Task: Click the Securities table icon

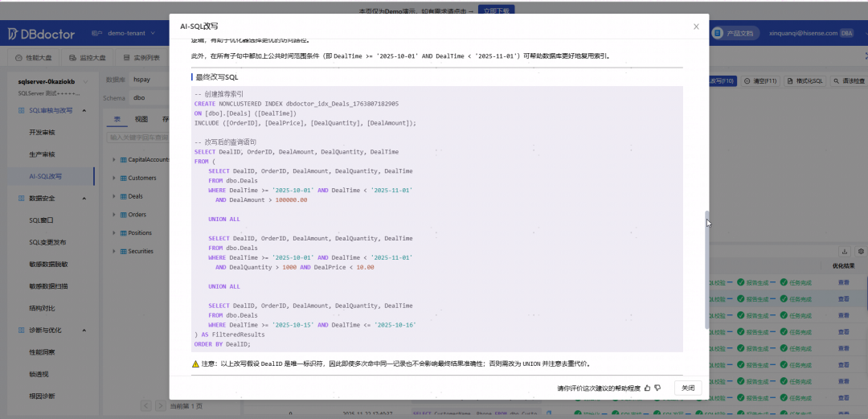Action: click(123, 252)
